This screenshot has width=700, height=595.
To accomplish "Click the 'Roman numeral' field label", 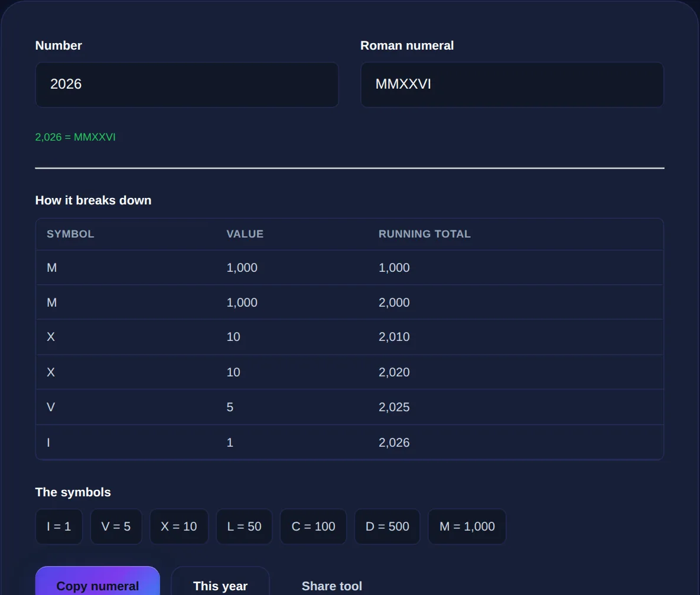I will (407, 45).
